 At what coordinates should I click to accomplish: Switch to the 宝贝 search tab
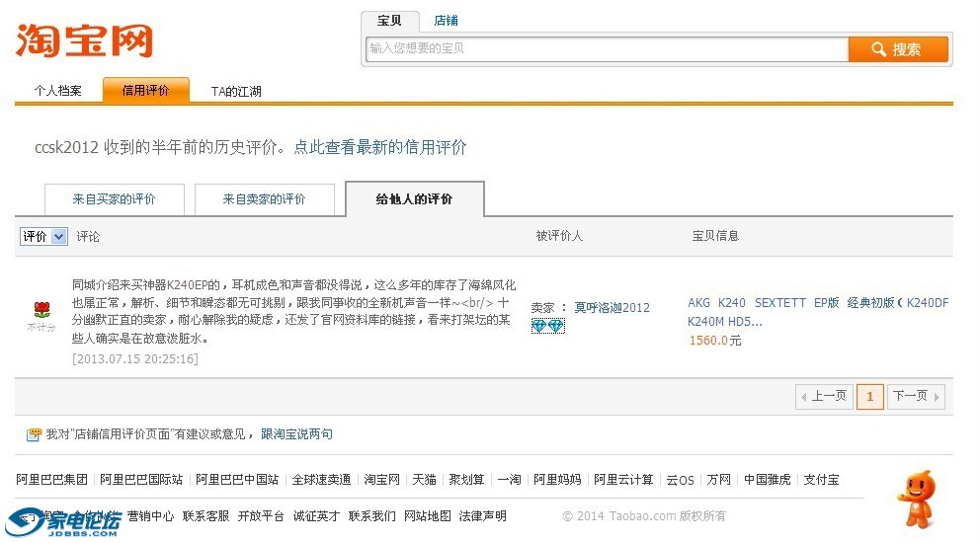389,21
